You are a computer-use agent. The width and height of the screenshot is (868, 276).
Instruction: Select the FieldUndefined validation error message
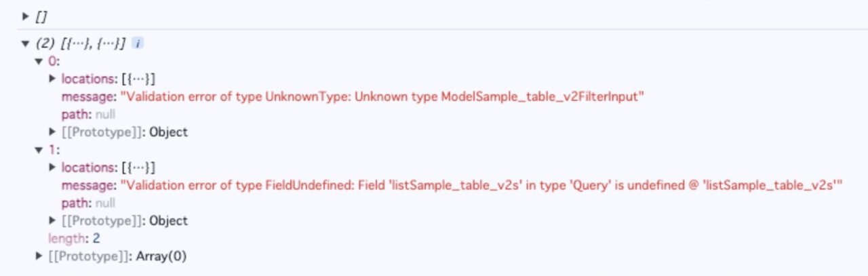[481, 185]
